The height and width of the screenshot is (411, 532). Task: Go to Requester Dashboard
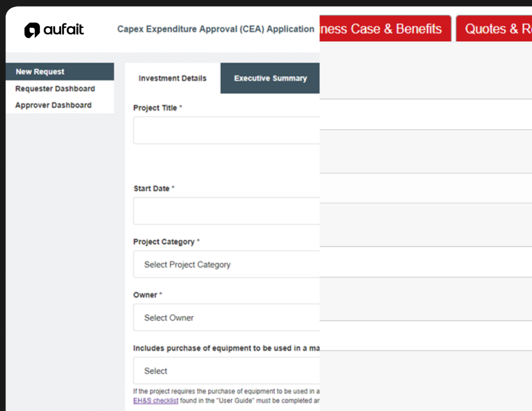(x=55, y=88)
